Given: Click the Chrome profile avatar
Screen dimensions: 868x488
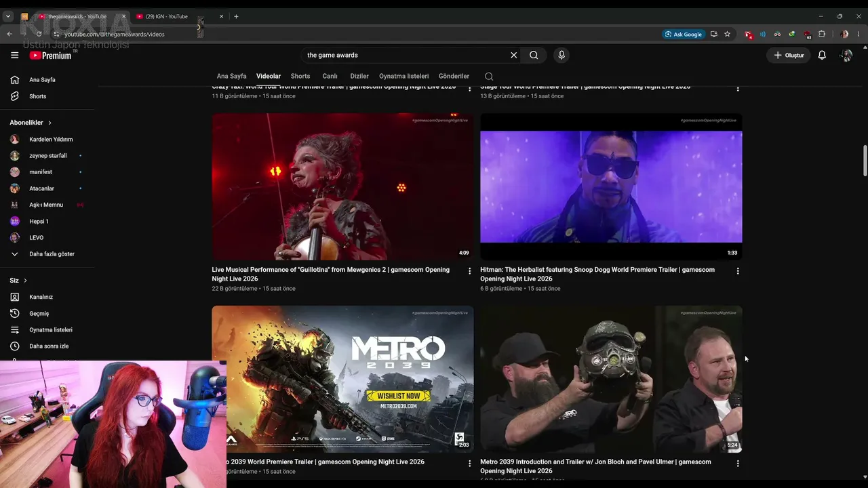Looking at the screenshot, I should click(x=844, y=34).
